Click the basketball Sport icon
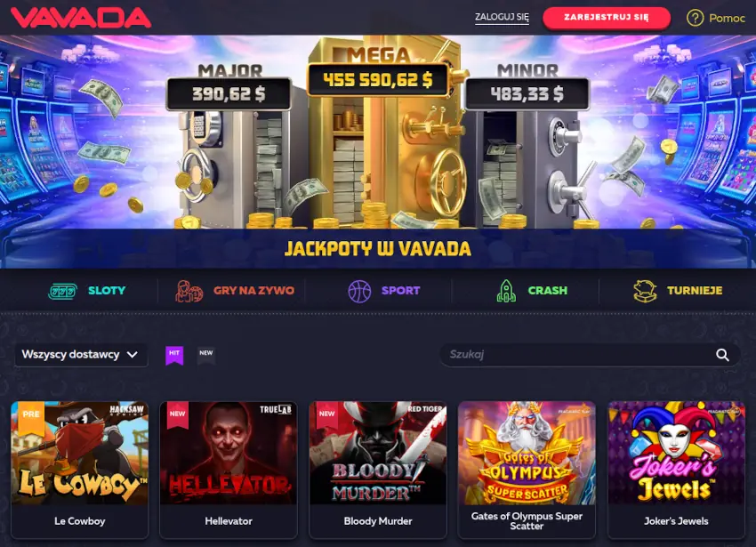The image size is (756, 547). [x=359, y=292]
